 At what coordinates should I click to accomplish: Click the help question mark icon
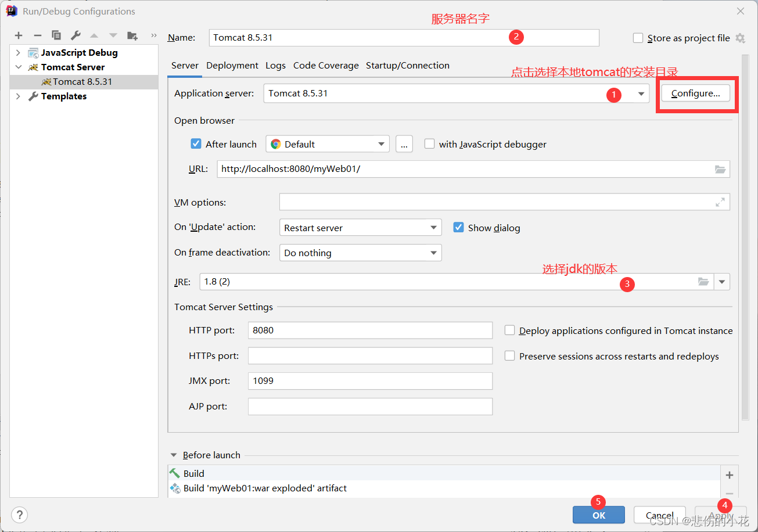19,515
